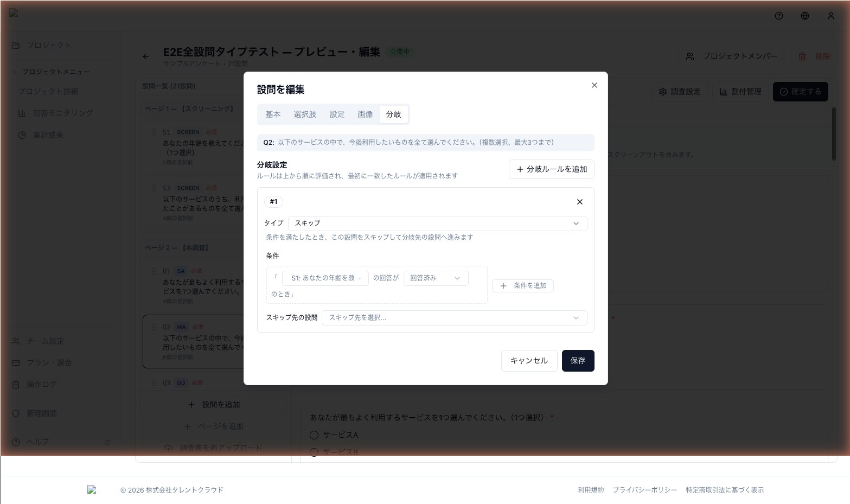Open the プライバシーポリシー footer link
This screenshot has width=850, height=504.
(644, 490)
